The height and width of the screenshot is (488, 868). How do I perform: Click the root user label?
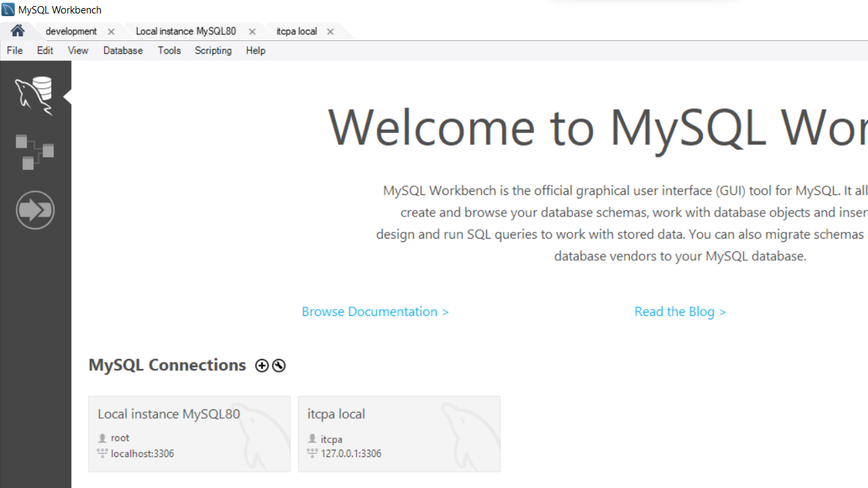point(120,438)
